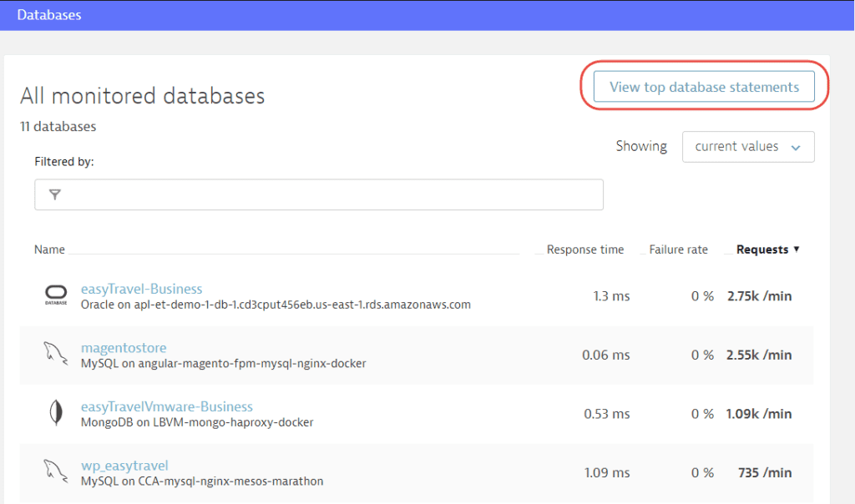Sort by Requests column header
The height and width of the screenshot is (504, 855).
(x=762, y=249)
